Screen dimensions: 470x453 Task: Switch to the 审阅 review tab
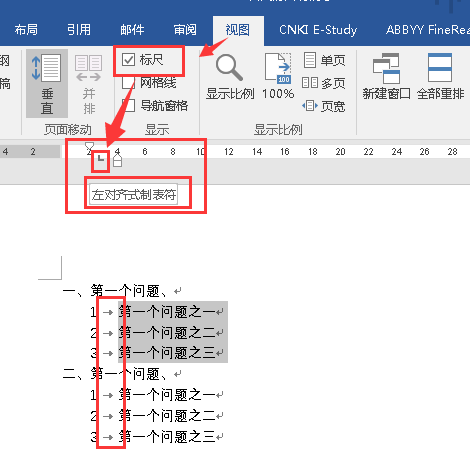tap(185, 30)
